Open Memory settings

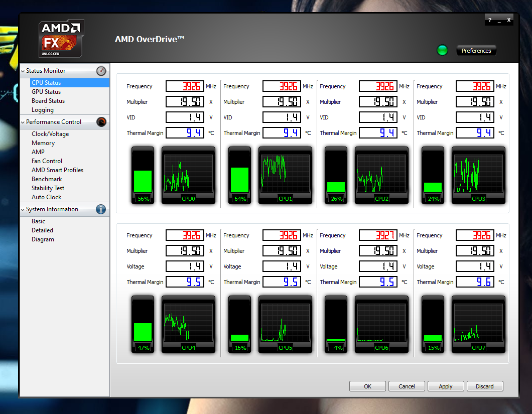point(43,143)
